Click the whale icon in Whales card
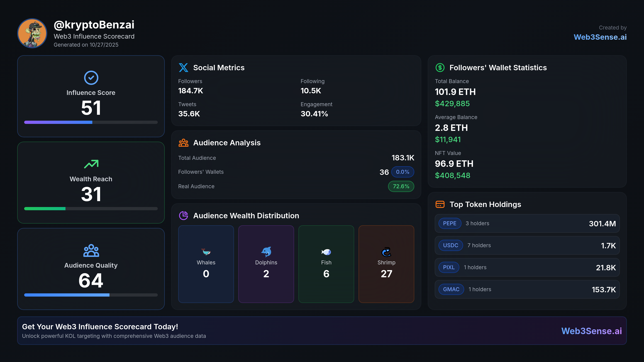 point(206,252)
